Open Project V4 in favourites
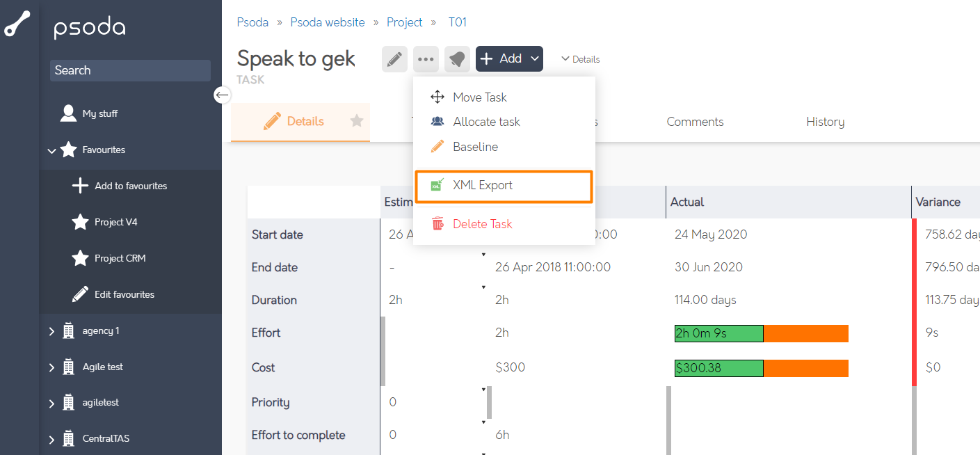Screen dimensions: 980x455 (116, 222)
